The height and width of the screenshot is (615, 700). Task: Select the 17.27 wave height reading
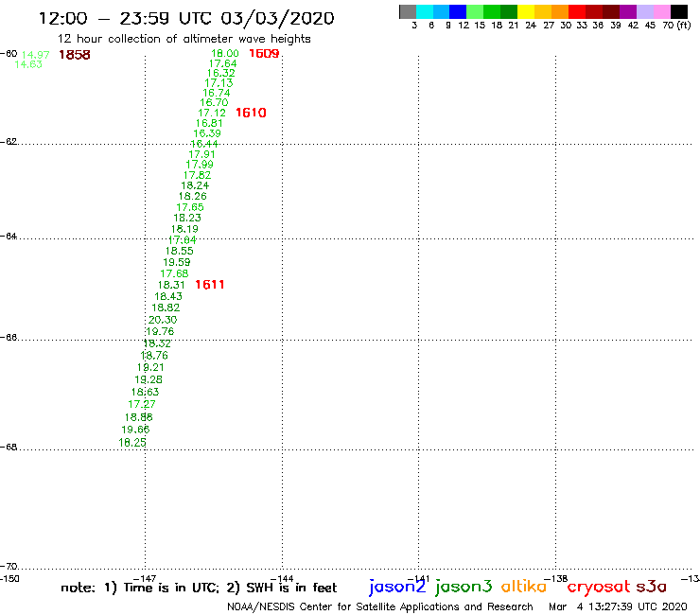tap(142, 404)
